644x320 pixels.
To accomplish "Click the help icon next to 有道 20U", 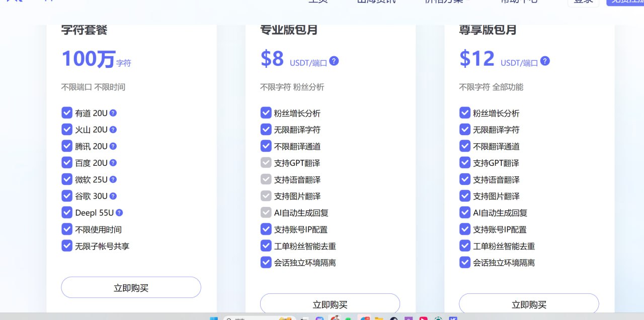I will (x=113, y=113).
